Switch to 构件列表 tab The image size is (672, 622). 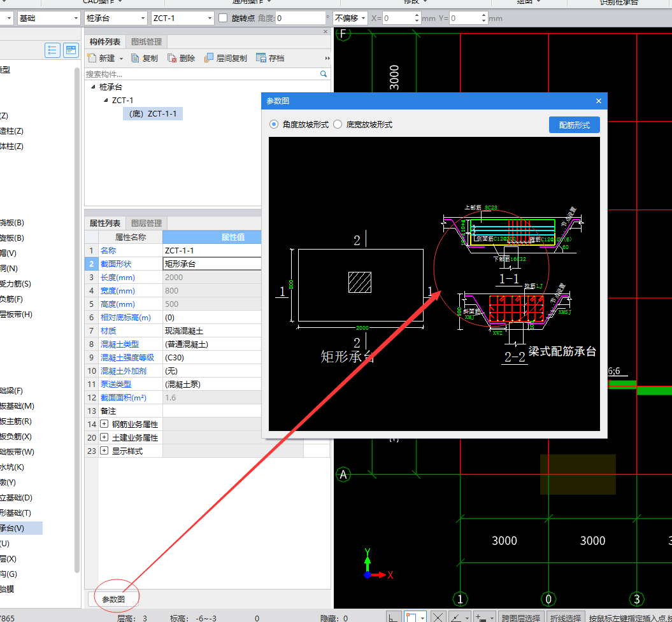pyautogui.click(x=104, y=41)
